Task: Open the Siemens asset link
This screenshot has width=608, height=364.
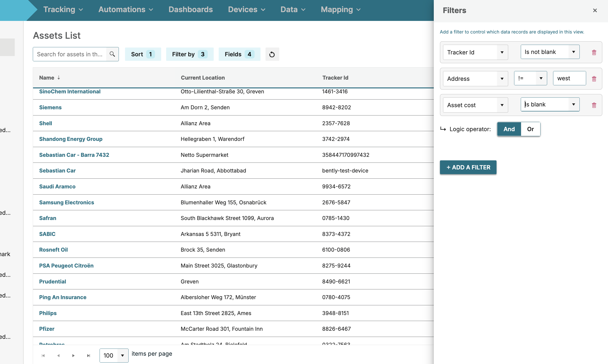Action: (50, 107)
